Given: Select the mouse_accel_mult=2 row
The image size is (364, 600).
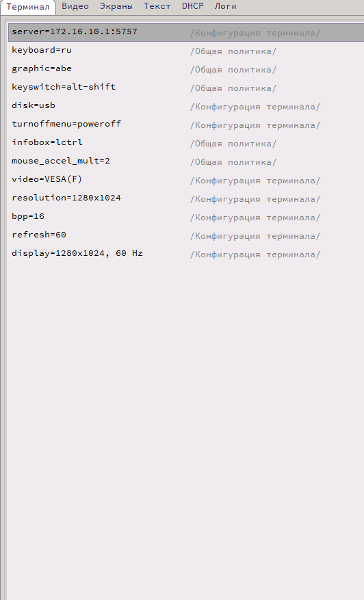Looking at the screenshot, I should click(x=186, y=161).
